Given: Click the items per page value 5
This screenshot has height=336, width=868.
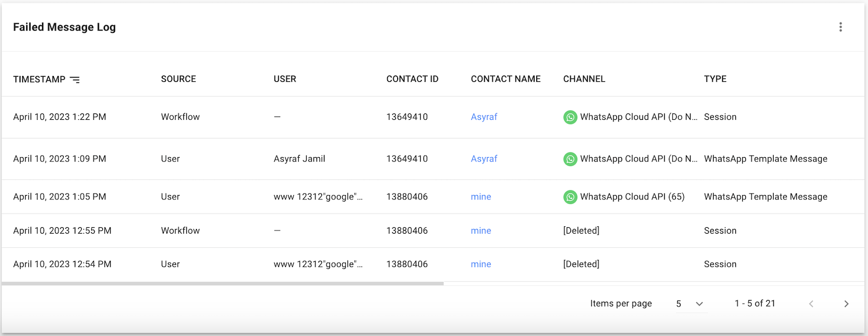Looking at the screenshot, I should 678,304.
